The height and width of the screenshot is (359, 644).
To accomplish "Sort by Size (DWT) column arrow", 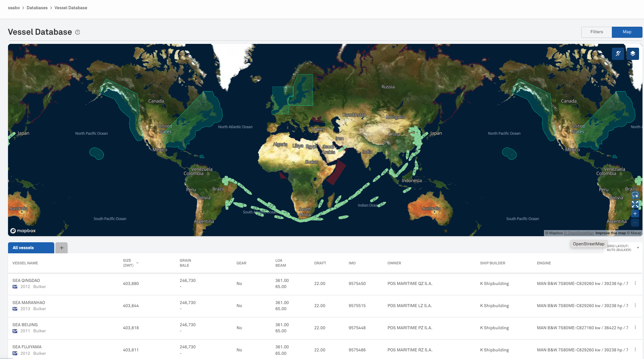I will click(x=138, y=263).
